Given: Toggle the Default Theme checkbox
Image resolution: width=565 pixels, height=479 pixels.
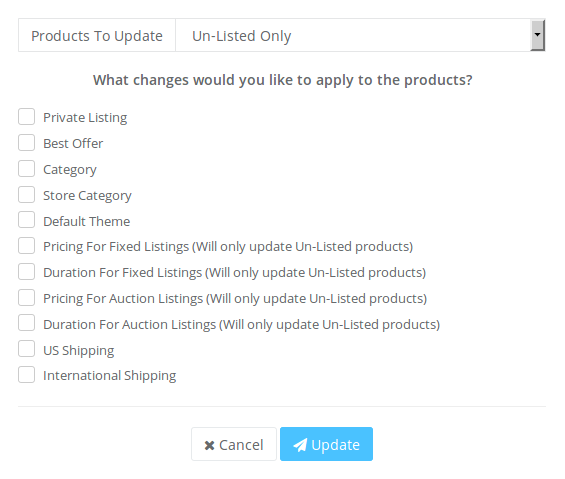Looking at the screenshot, I should tap(27, 220).
